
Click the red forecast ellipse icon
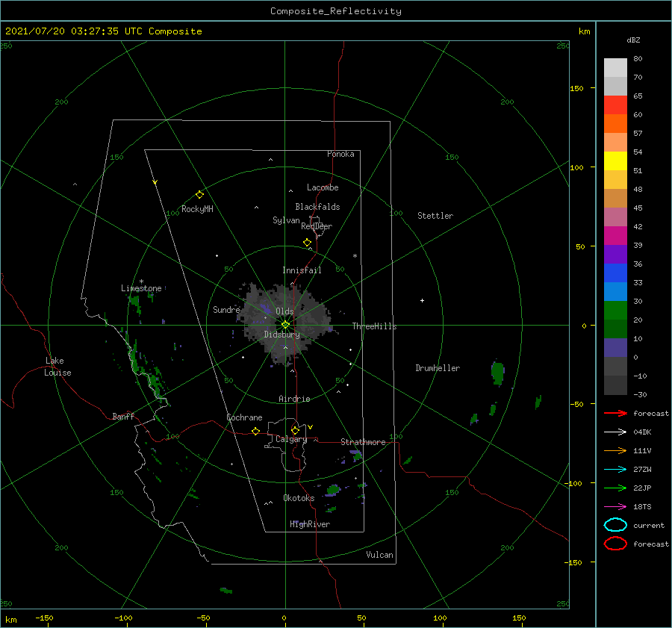pos(615,544)
